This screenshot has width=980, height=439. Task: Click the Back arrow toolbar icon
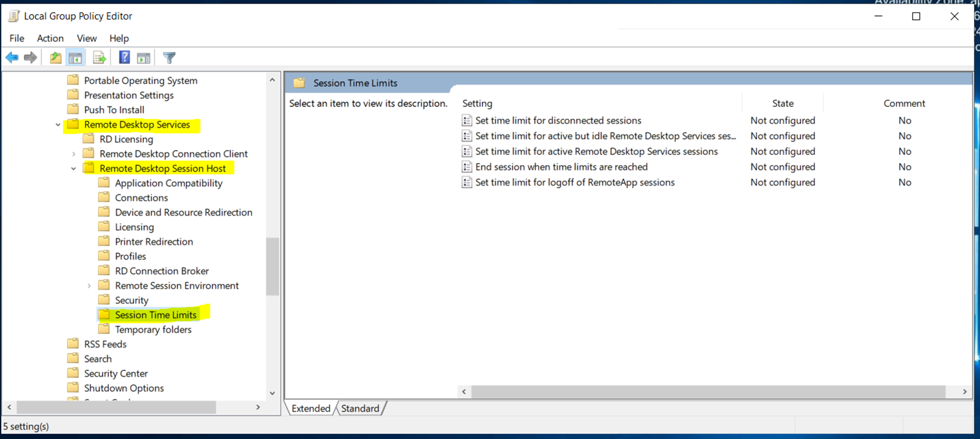12,58
